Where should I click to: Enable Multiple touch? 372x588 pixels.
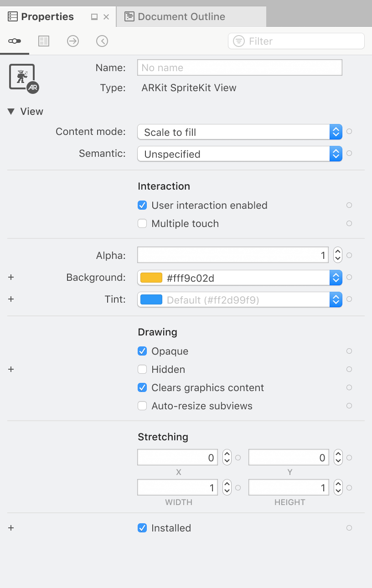(x=142, y=223)
